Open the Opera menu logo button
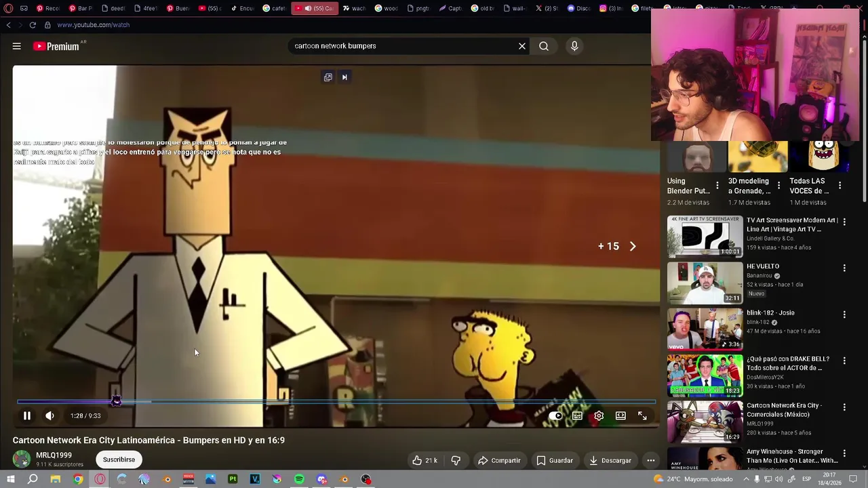Image resolution: width=868 pixels, height=488 pixels. (x=7, y=8)
